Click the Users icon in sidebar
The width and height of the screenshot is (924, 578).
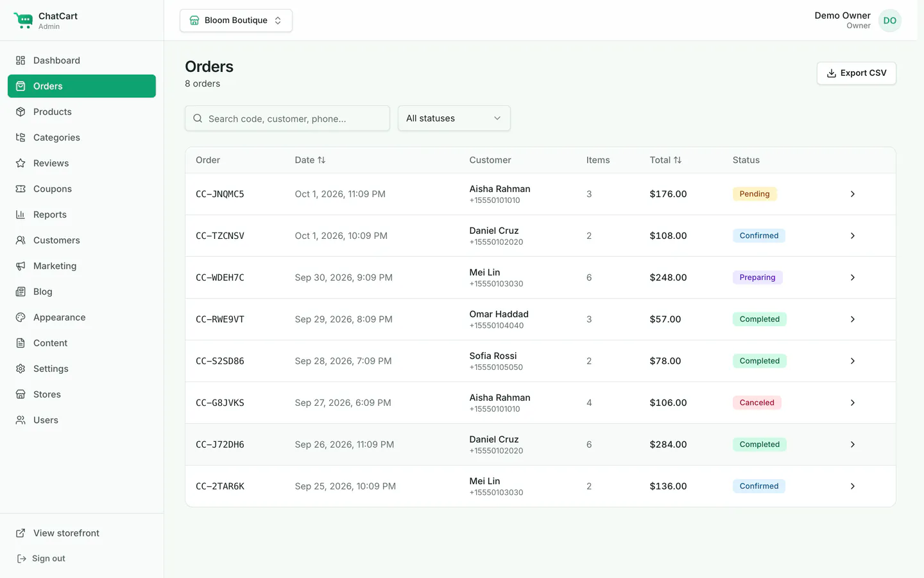pos(21,420)
